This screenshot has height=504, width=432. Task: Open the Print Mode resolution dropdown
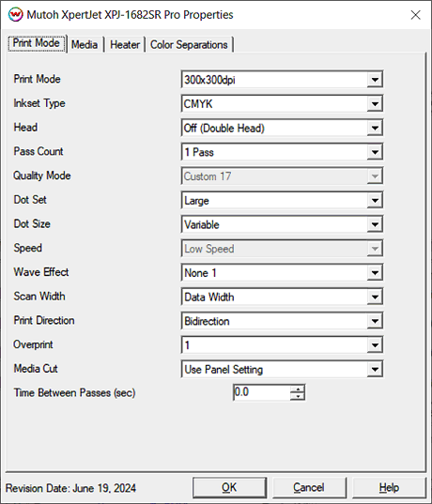coord(282,80)
